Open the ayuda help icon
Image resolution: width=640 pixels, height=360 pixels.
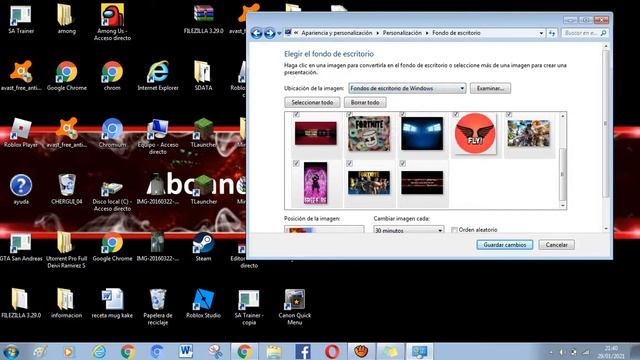click(20, 189)
